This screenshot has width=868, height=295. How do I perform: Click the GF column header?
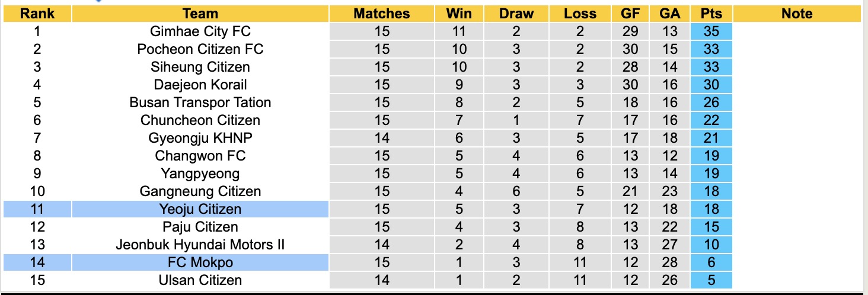pyautogui.click(x=630, y=14)
